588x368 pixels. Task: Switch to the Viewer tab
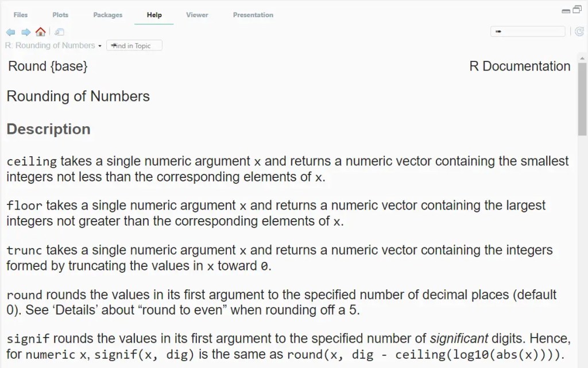pos(197,15)
